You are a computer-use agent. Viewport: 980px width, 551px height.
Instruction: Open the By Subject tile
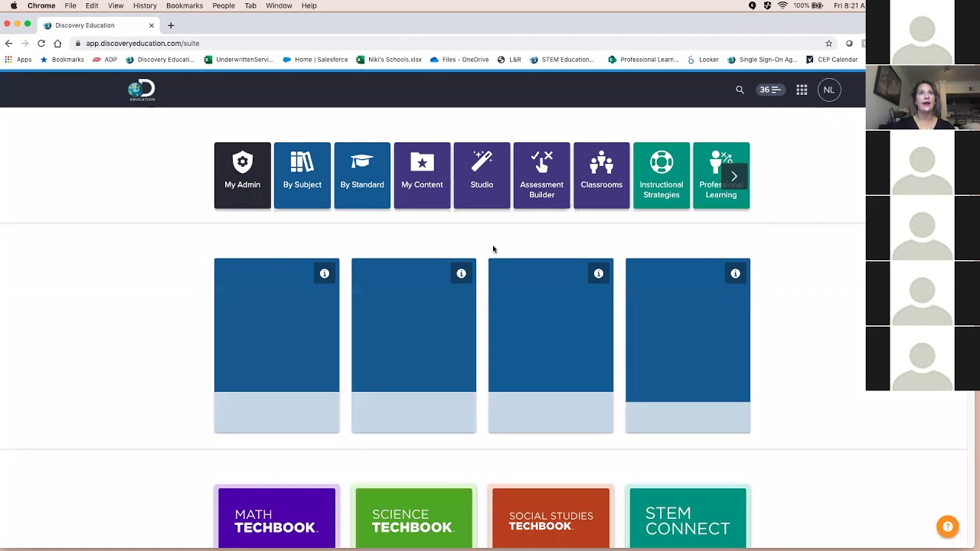pyautogui.click(x=302, y=175)
